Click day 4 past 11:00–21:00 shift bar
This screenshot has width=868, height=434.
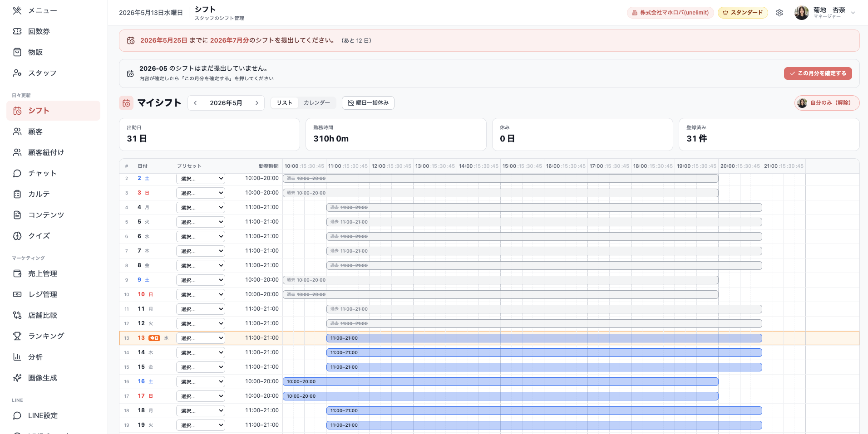[x=544, y=208]
